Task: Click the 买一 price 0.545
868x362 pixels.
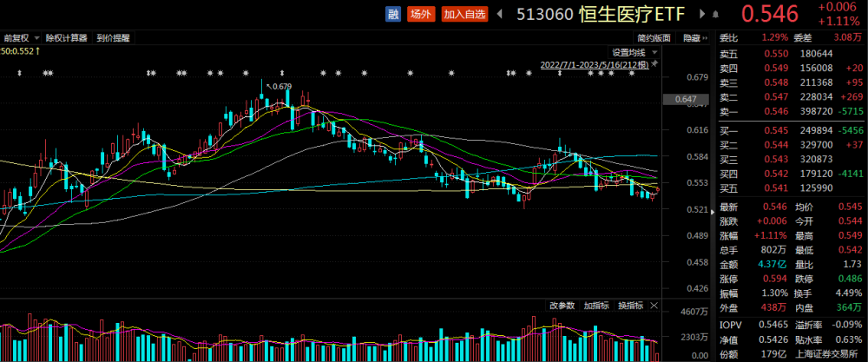Action: pyautogui.click(x=774, y=130)
